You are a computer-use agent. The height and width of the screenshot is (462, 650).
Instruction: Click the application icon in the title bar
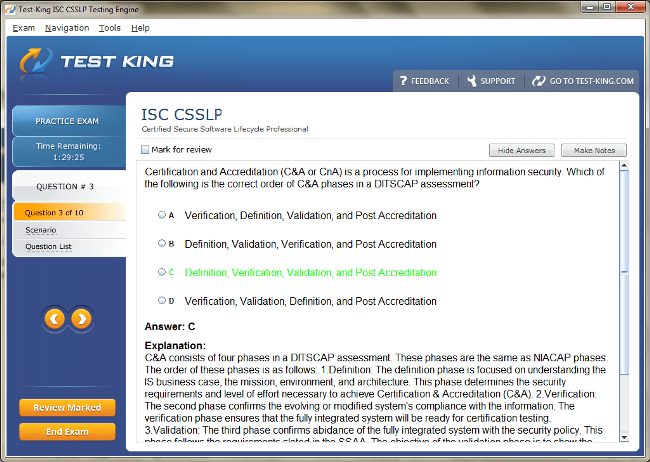pyautogui.click(x=10, y=9)
